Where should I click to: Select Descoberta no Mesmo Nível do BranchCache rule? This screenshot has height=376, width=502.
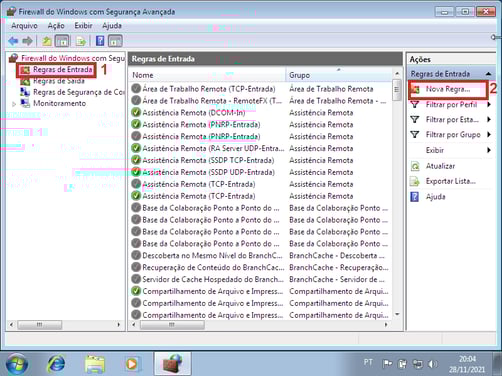tap(212, 256)
